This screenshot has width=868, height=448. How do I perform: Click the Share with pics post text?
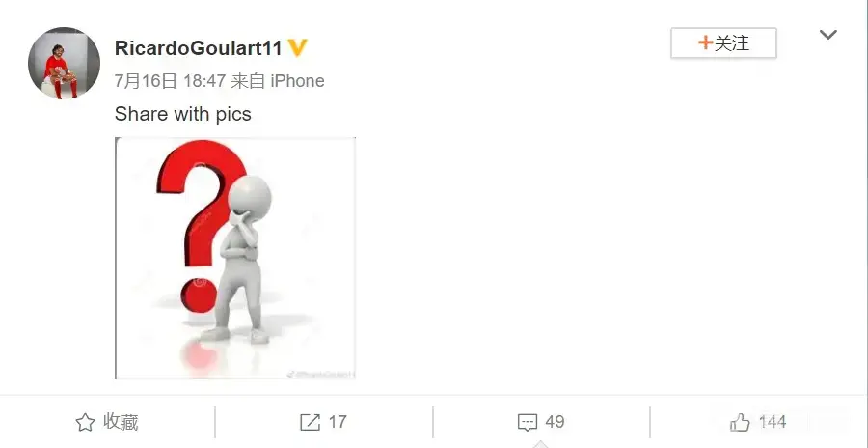(x=182, y=114)
